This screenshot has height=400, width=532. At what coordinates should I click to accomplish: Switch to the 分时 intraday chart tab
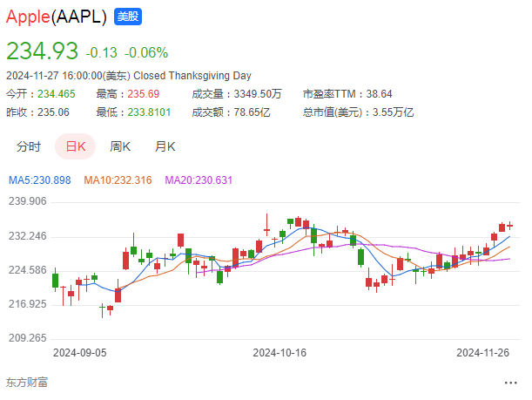(29, 146)
